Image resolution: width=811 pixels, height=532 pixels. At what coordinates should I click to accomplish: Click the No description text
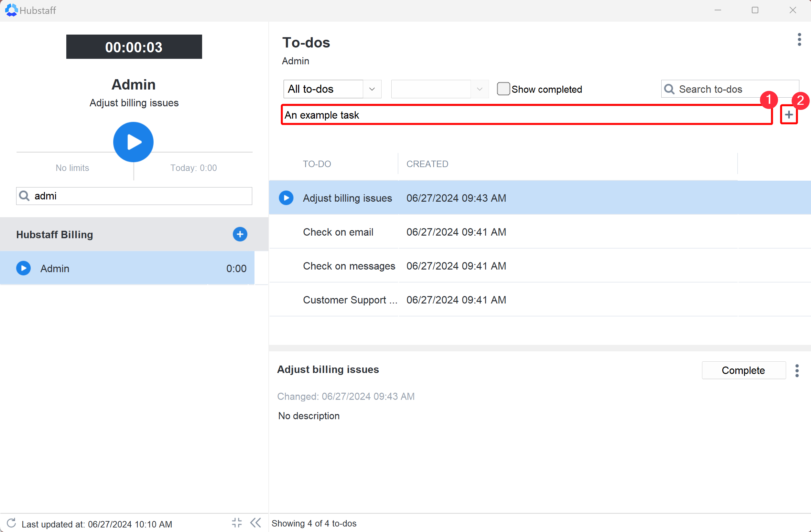click(309, 416)
